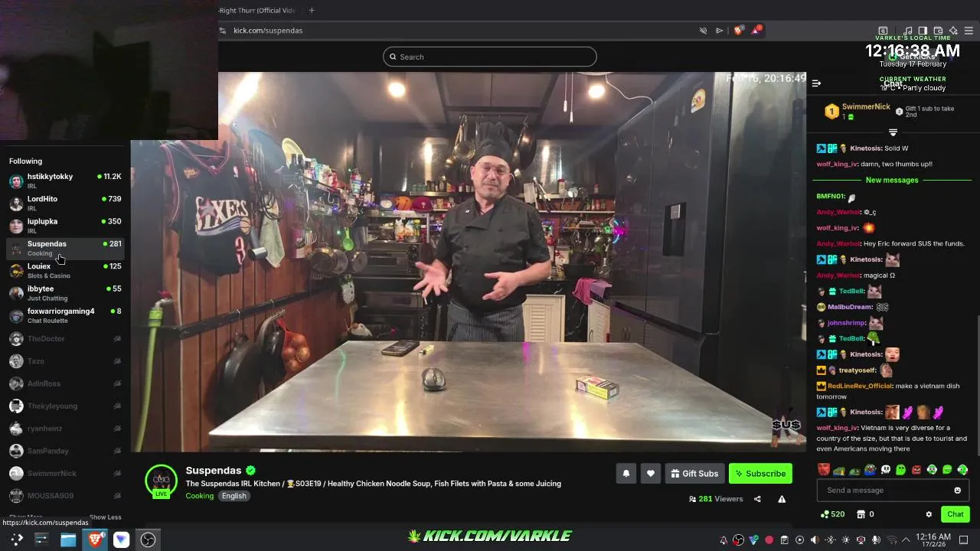This screenshot has width=980, height=551.
Task: Switch to OBS Studio in taskbar
Action: [x=148, y=540]
